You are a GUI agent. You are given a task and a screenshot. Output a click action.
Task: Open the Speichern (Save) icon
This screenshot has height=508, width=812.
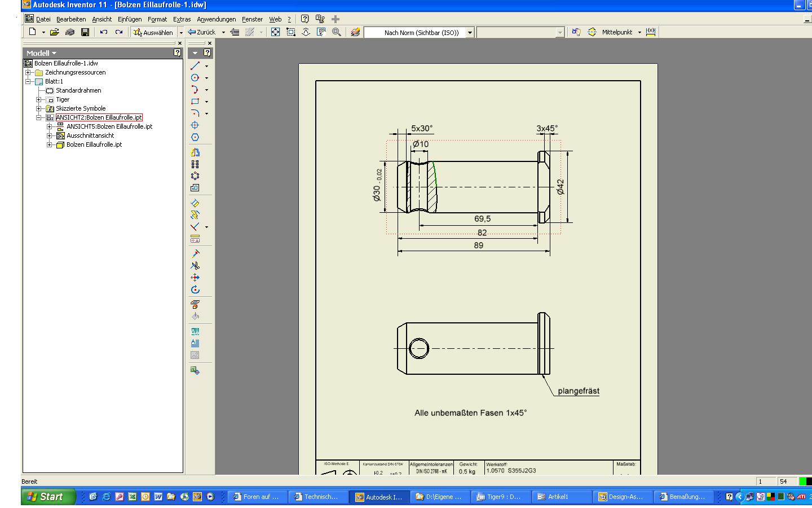[x=85, y=32]
